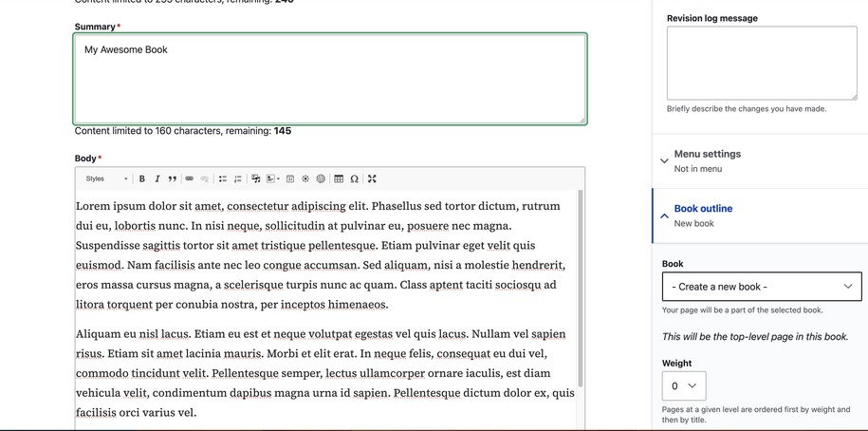
Task: Open the Weight dropdown
Action: [683, 385]
